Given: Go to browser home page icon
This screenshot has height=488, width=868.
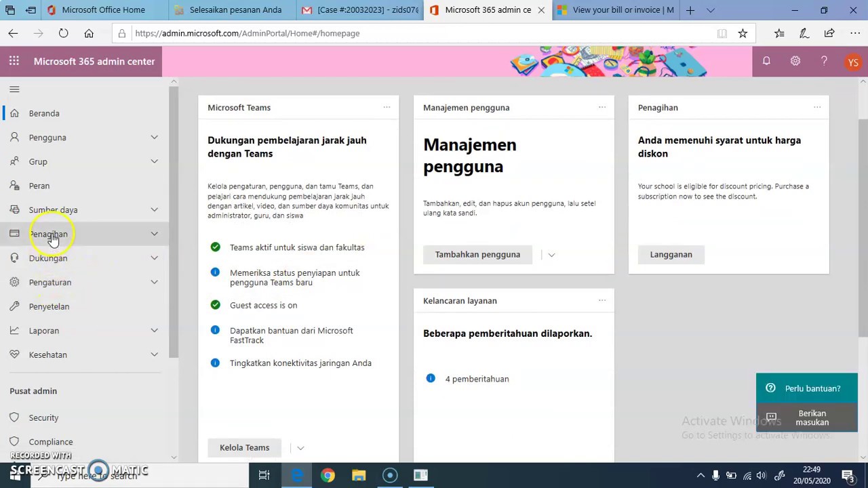Looking at the screenshot, I should click(89, 33).
